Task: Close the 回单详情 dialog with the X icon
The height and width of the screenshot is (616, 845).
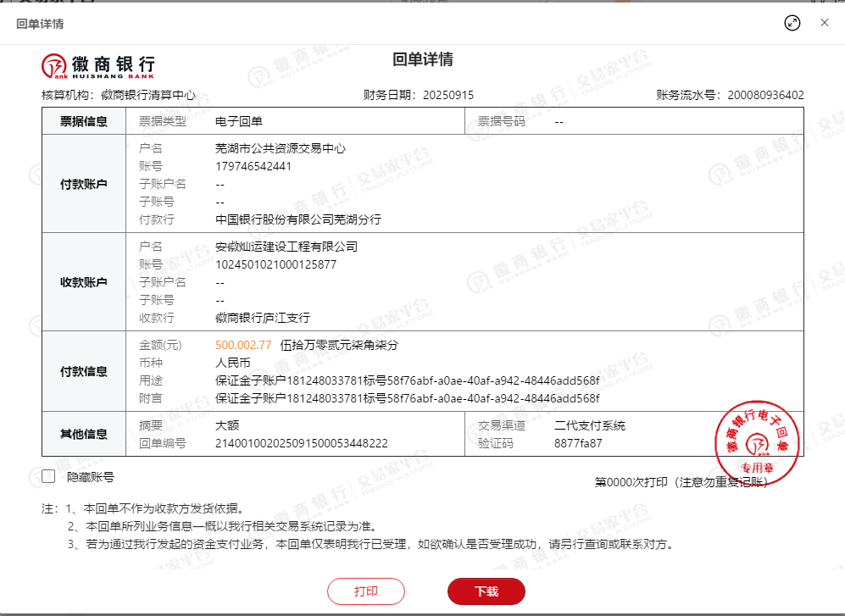Action: click(x=824, y=23)
